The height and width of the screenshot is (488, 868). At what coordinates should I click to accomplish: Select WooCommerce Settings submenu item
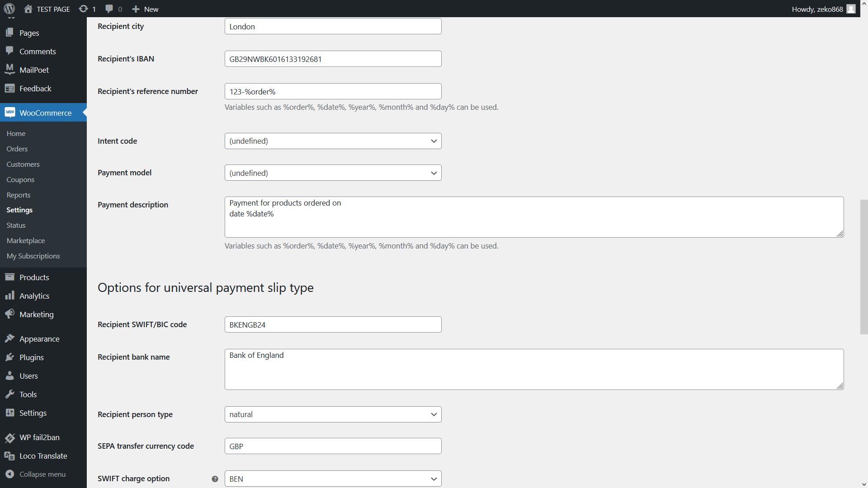coord(19,210)
